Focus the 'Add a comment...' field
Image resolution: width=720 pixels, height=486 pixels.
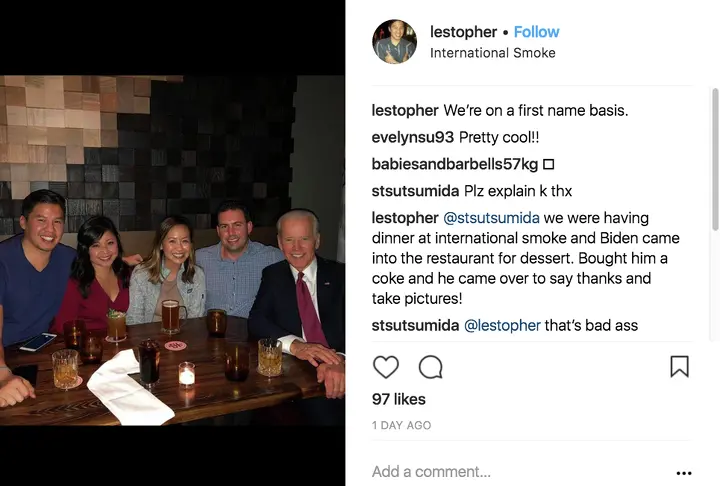[519, 472]
